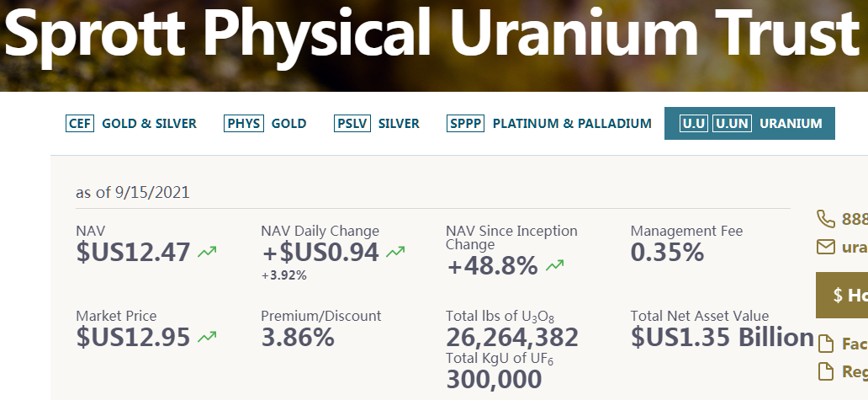
Task: Open the CEF Gold & Silver tab
Action: [x=130, y=123]
